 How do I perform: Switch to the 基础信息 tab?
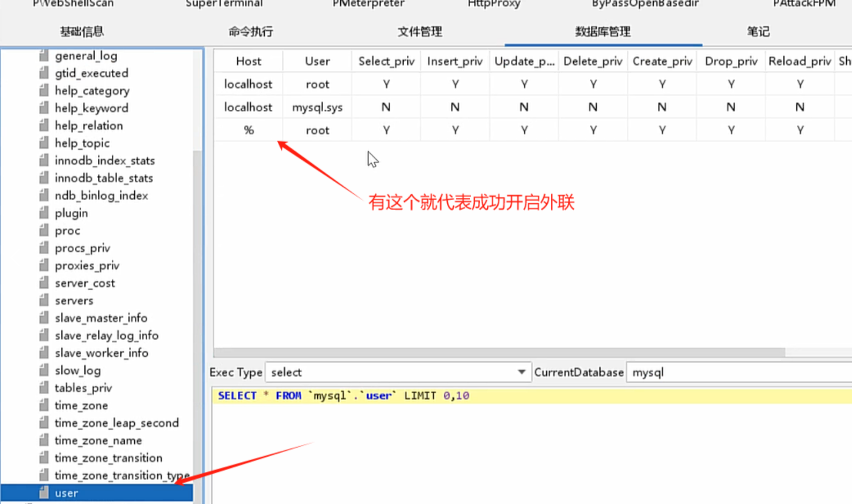point(82,31)
